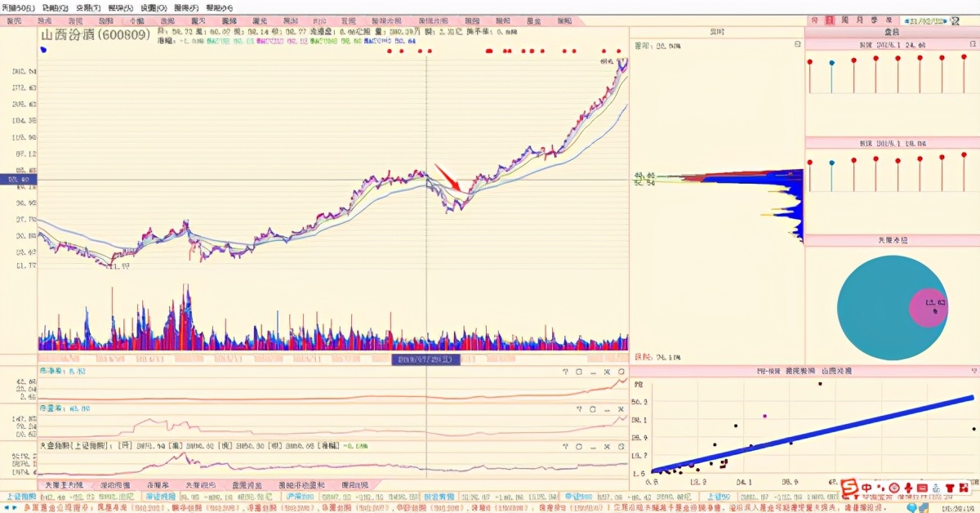Click the magenta point in the scatter plot

[764, 416]
